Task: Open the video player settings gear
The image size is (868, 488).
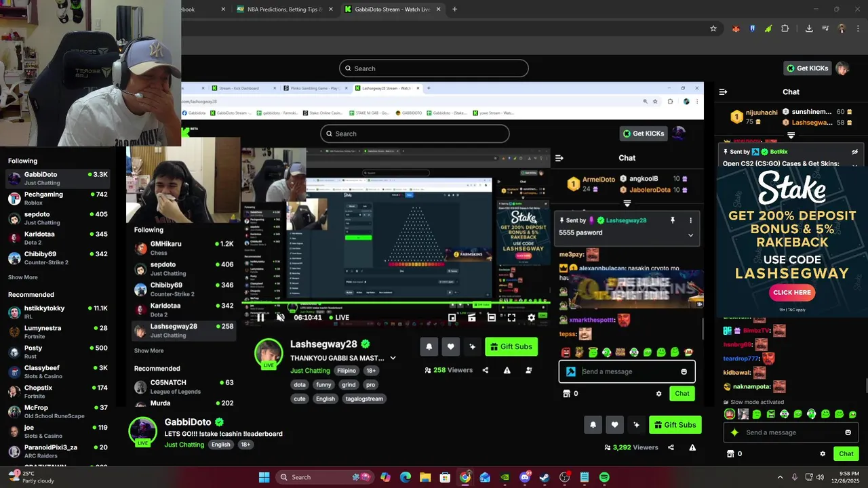Action: click(532, 317)
